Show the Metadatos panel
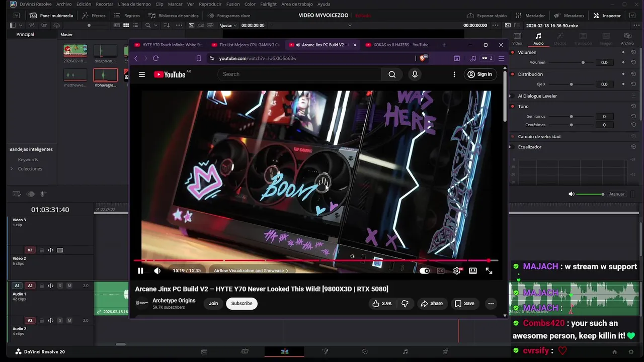Image resolution: width=644 pixels, height=362 pixels. tap(569, 16)
